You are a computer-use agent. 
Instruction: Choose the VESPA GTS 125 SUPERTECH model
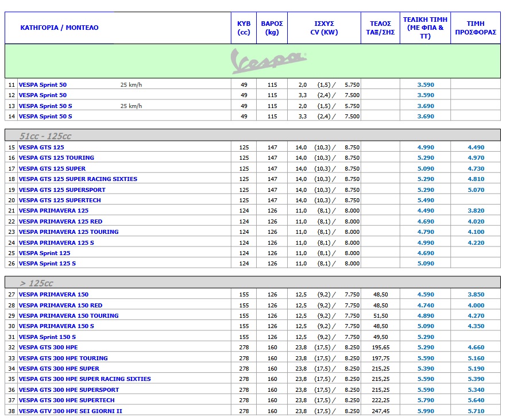pyautogui.click(x=60, y=200)
